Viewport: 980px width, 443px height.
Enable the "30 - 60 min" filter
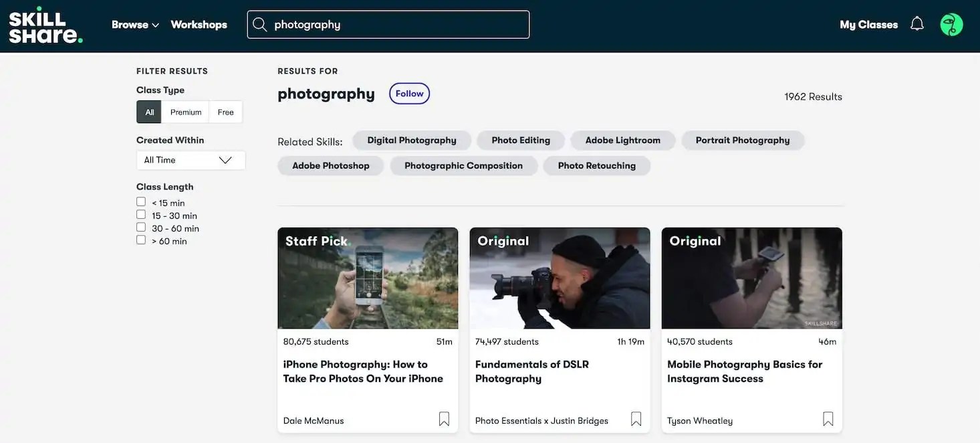[140, 226]
